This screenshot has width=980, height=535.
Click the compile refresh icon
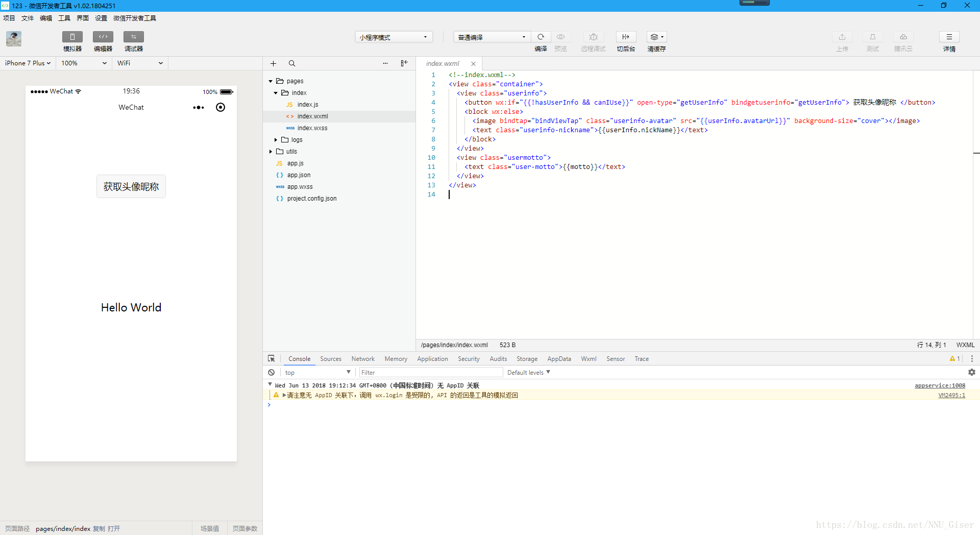[x=541, y=37]
